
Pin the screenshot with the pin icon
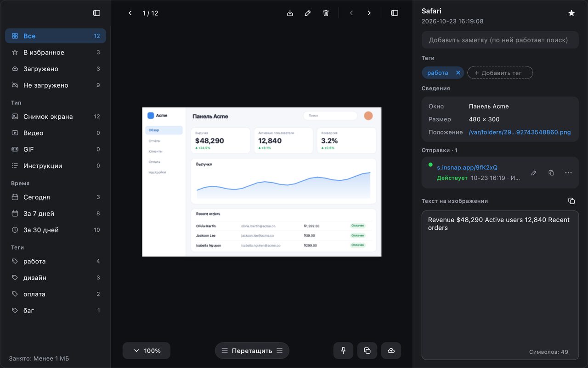[x=343, y=351]
